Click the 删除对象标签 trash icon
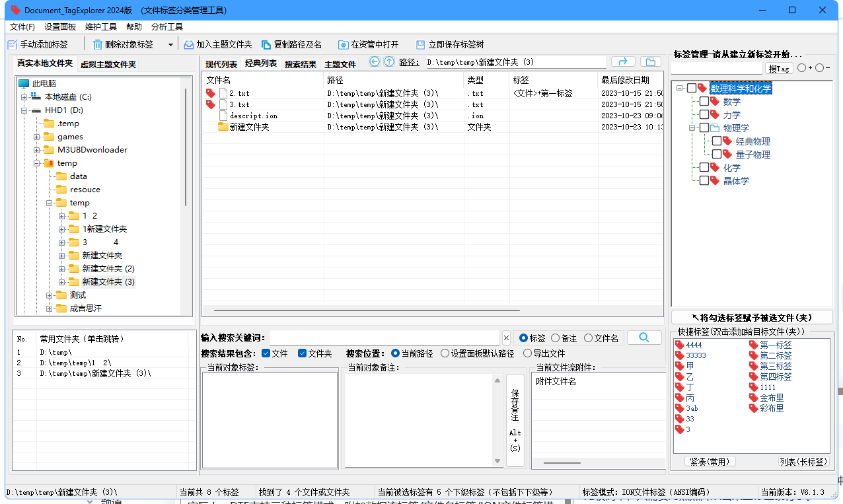The height and width of the screenshot is (504, 843). point(97,45)
